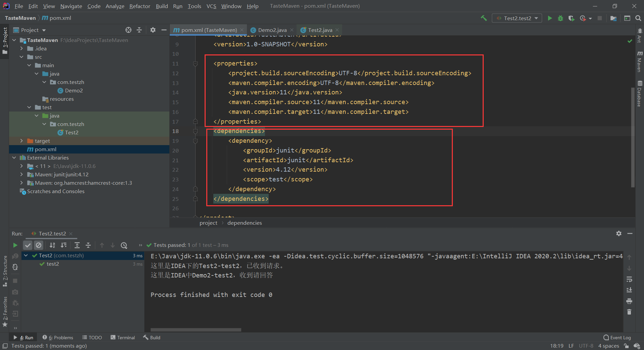The width and height of the screenshot is (644, 350).
Task: Expand all test results
Action: (77, 245)
